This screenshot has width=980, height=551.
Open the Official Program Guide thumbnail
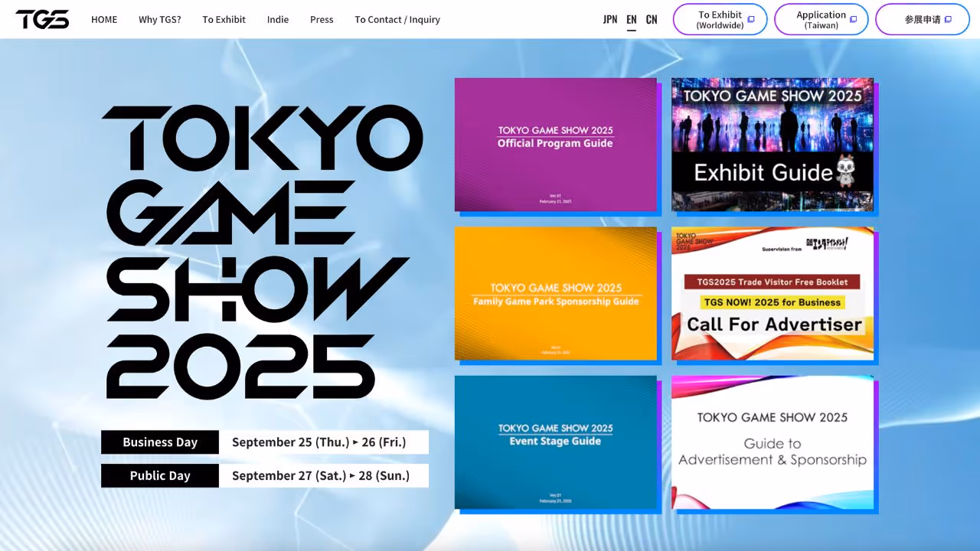(x=556, y=145)
